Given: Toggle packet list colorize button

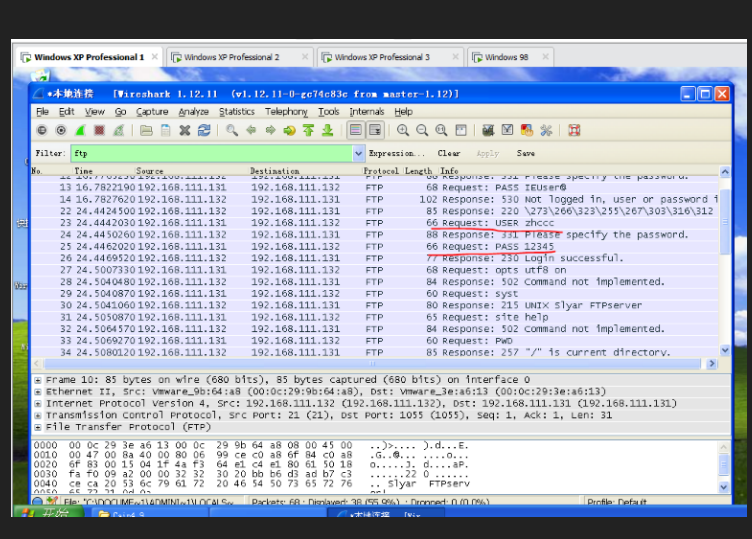Looking at the screenshot, I should coord(356,130).
